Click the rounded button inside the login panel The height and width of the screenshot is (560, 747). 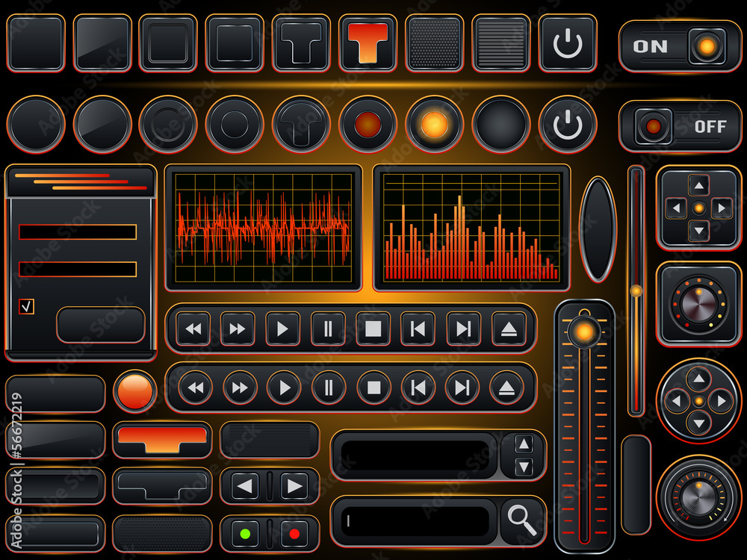tap(101, 325)
